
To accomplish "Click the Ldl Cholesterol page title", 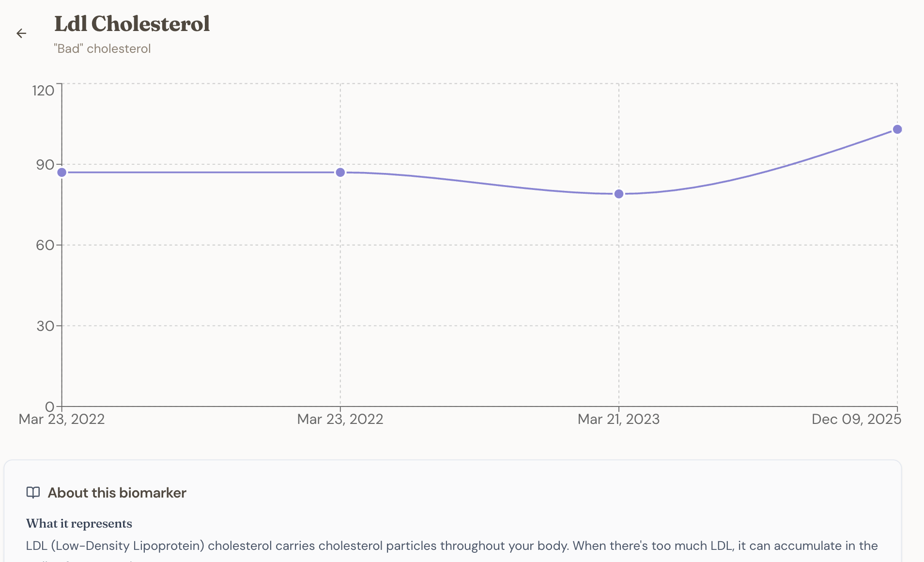I will [x=132, y=24].
